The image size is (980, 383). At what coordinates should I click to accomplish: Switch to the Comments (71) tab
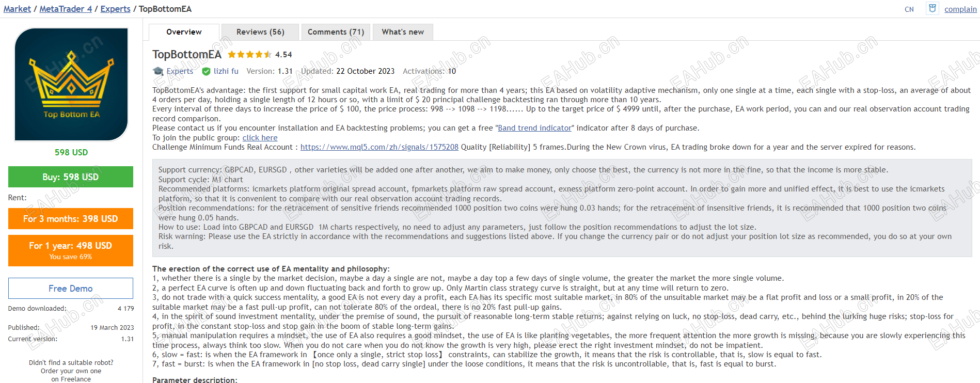click(336, 32)
